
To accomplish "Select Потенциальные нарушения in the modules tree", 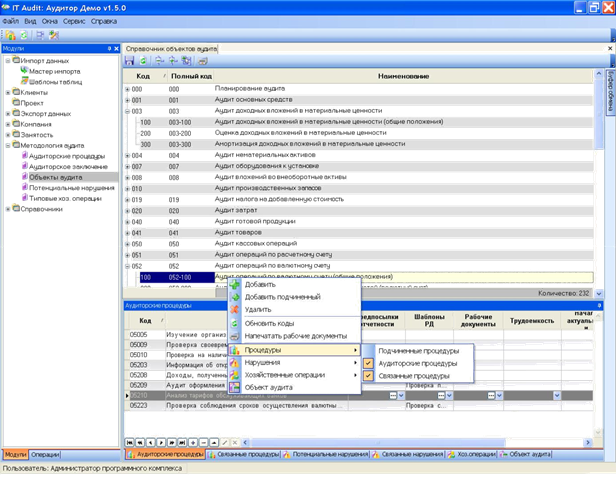I will (x=72, y=188).
